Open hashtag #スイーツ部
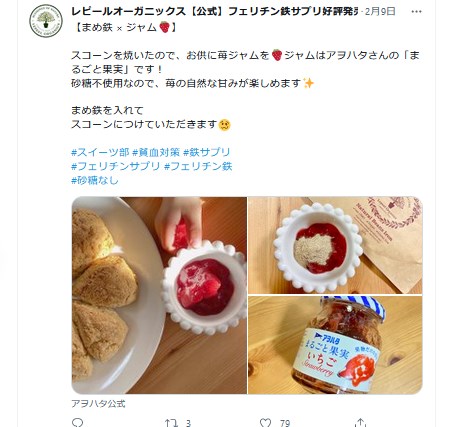This screenshot has height=427, width=450. pyautogui.click(x=100, y=152)
